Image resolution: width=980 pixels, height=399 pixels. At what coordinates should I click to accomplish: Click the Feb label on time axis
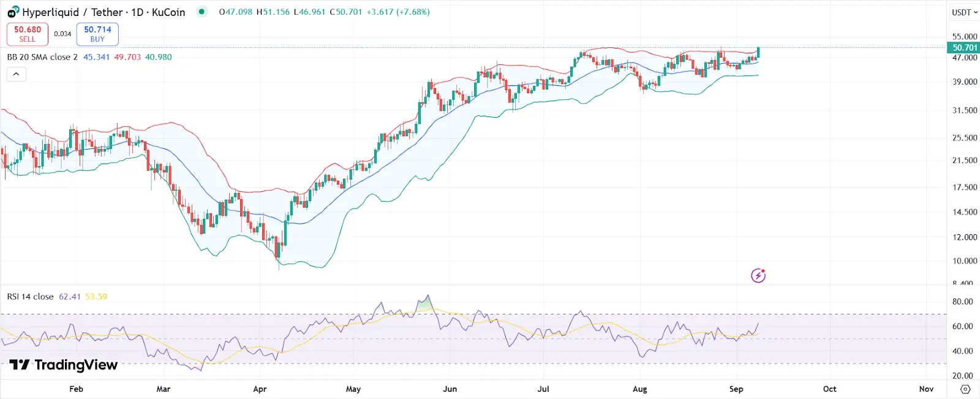click(x=76, y=389)
